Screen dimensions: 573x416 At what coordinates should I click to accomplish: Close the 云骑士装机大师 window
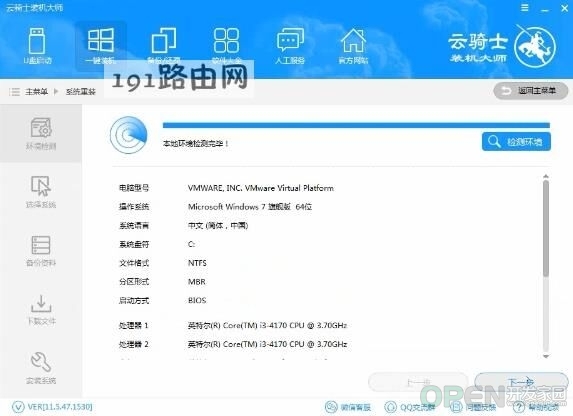[x=565, y=8]
